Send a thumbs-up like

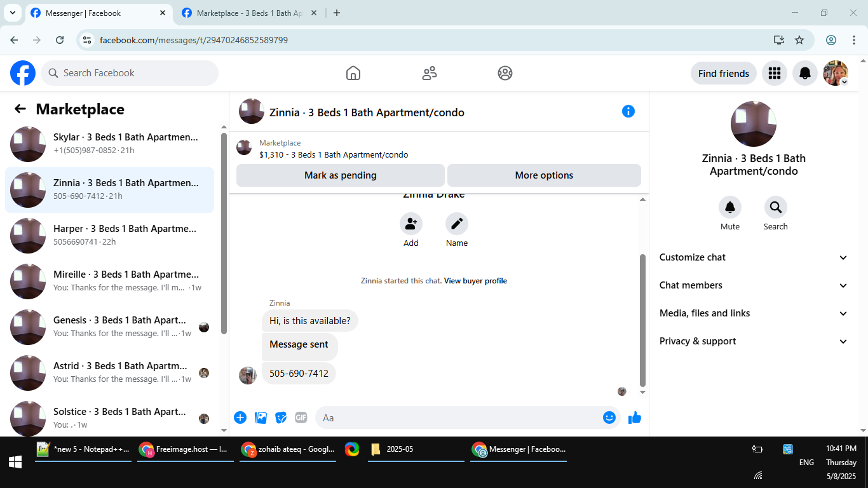point(634,417)
